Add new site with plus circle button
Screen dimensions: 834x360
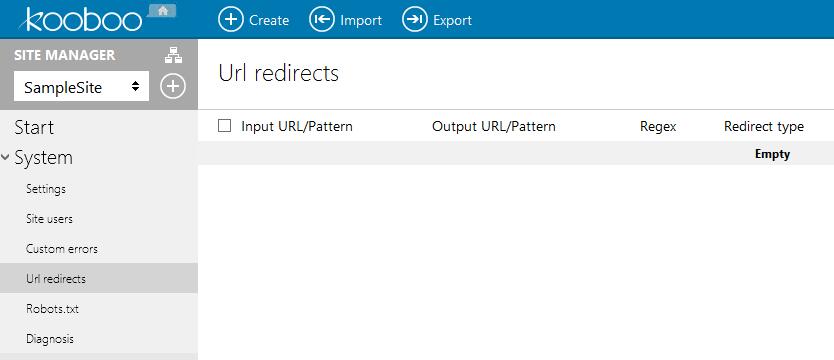pyautogui.click(x=173, y=86)
